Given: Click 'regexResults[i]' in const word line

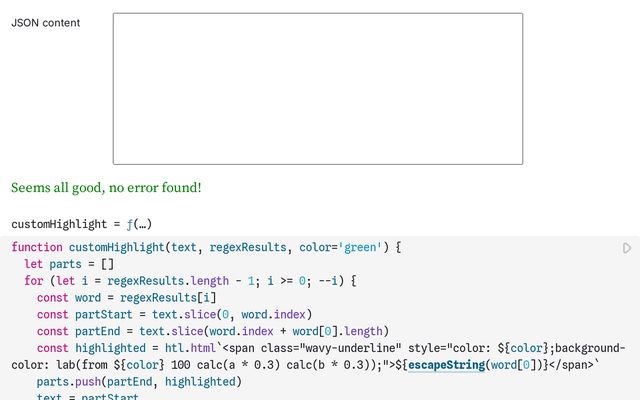Looking at the screenshot, I should click(x=168, y=298).
